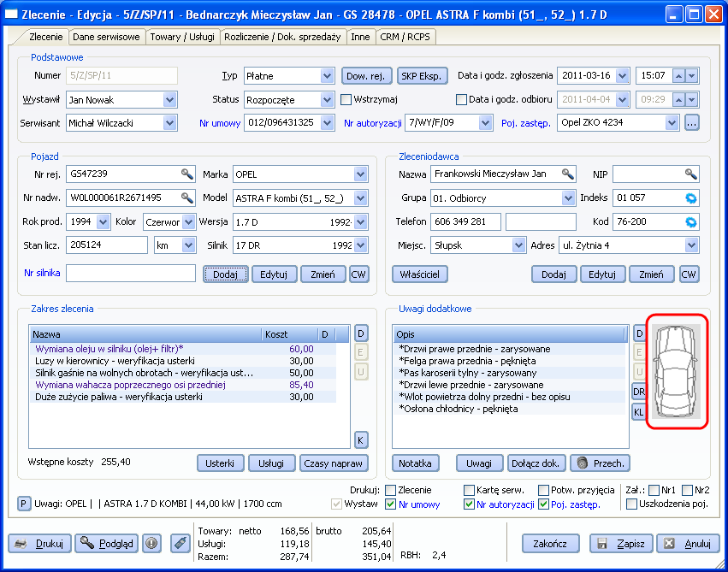Click the ellipsis button next to Poj. zastęp.
Viewport: 728px width, 572px height.
click(x=692, y=123)
